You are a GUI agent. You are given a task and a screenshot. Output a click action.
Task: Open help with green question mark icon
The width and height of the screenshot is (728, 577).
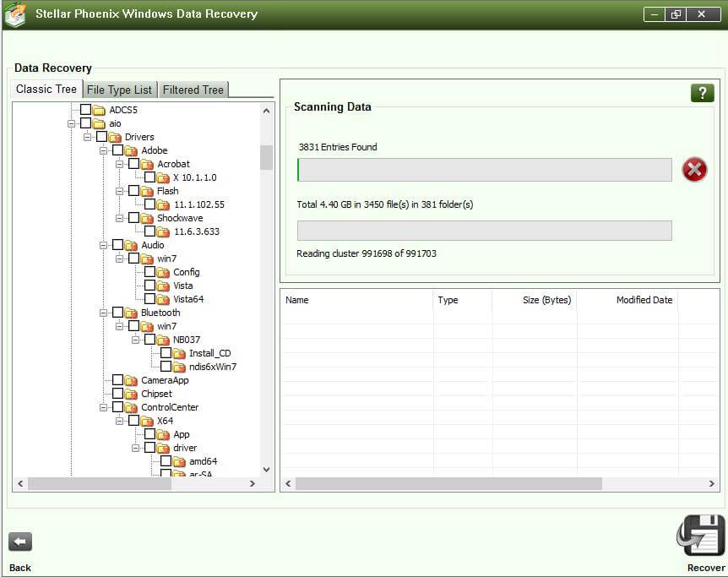point(702,93)
